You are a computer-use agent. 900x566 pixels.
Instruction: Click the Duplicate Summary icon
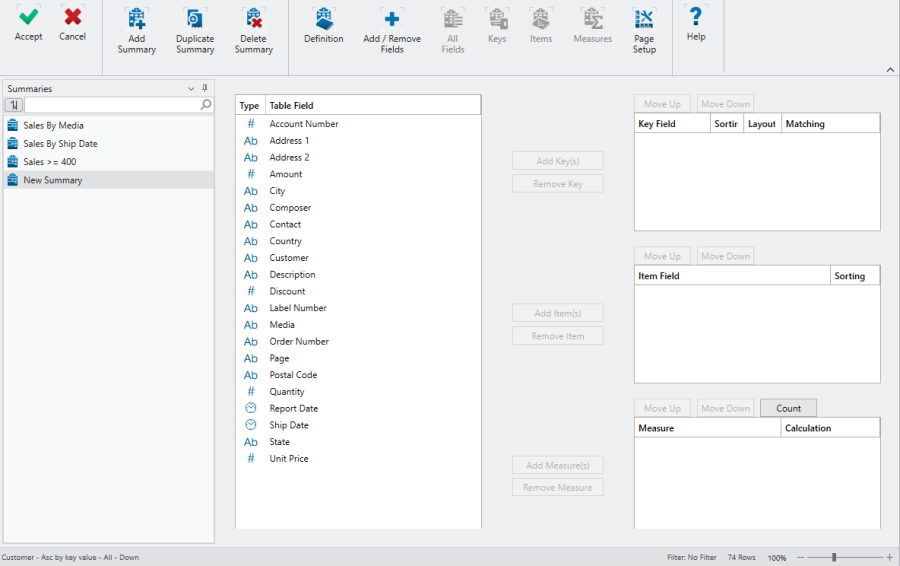195,19
